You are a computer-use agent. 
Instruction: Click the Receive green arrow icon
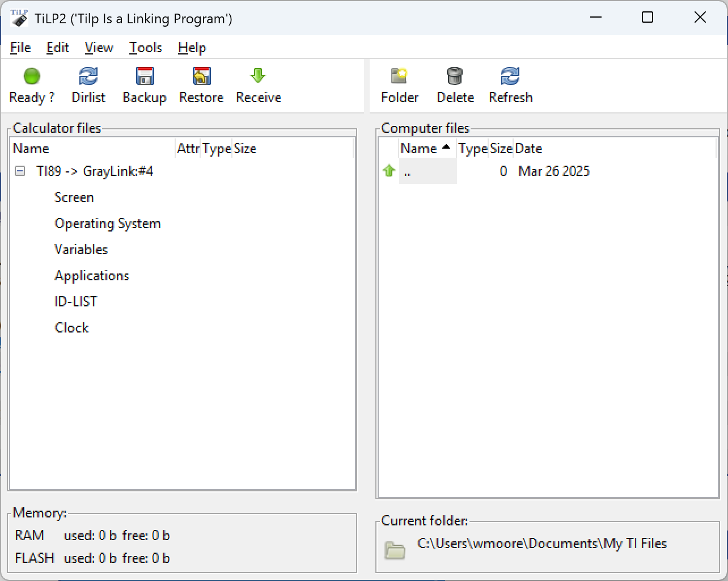point(258,75)
